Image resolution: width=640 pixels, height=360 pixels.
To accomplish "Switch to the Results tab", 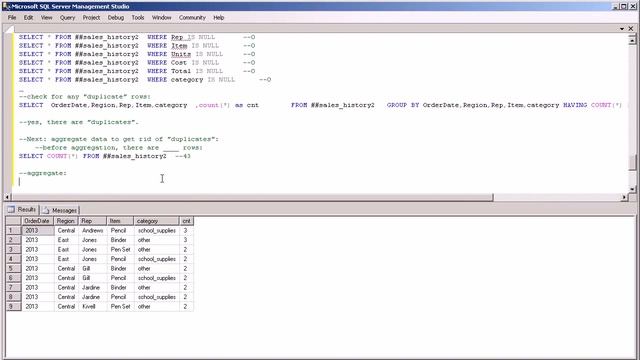I will [22, 209].
